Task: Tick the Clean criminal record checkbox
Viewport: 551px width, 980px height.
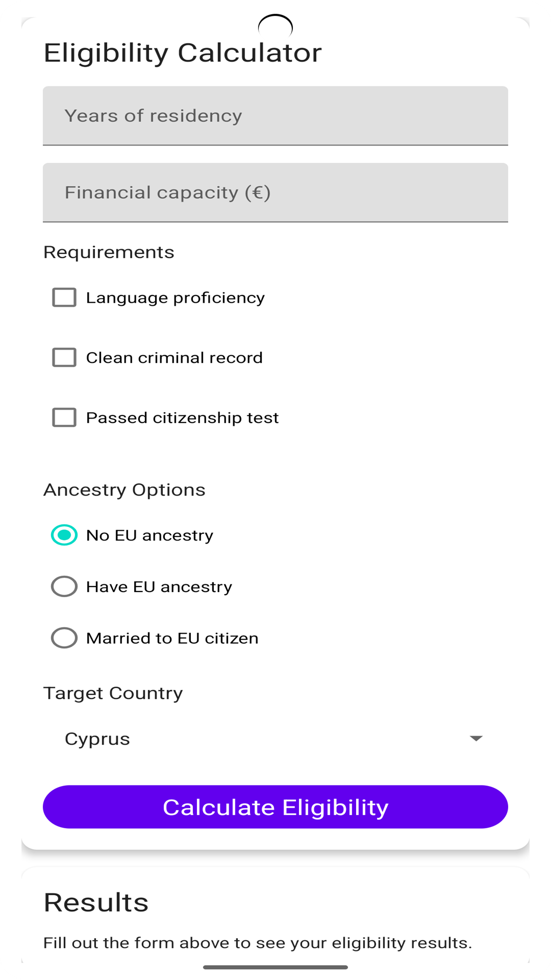Action: [x=64, y=358]
